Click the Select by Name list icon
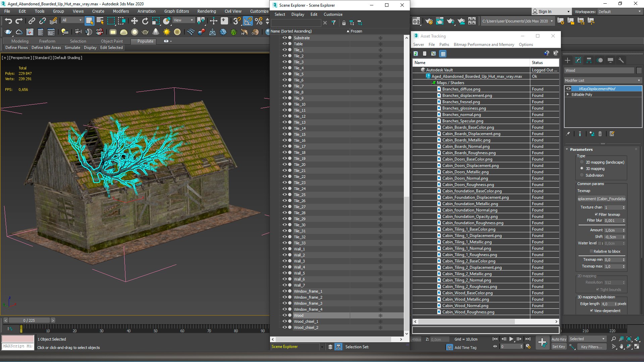The width and height of the screenshot is (644, 362). 100,21
